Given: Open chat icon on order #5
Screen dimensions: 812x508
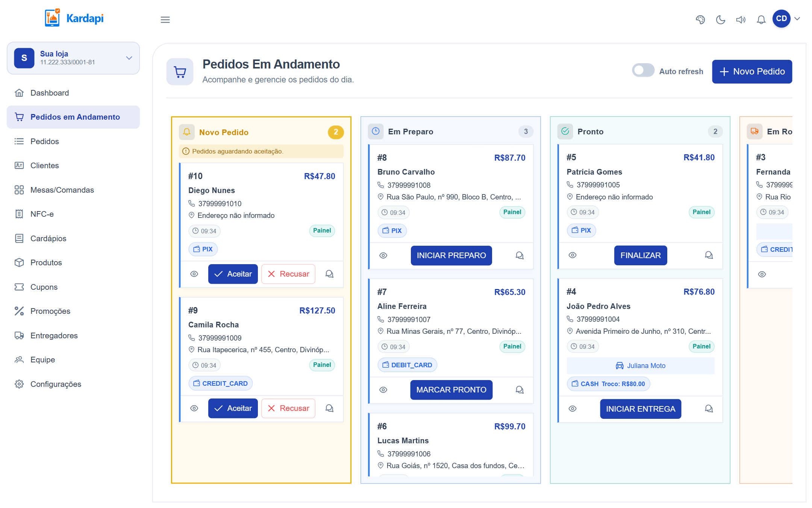Looking at the screenshot, I should (x=709, y=255).
